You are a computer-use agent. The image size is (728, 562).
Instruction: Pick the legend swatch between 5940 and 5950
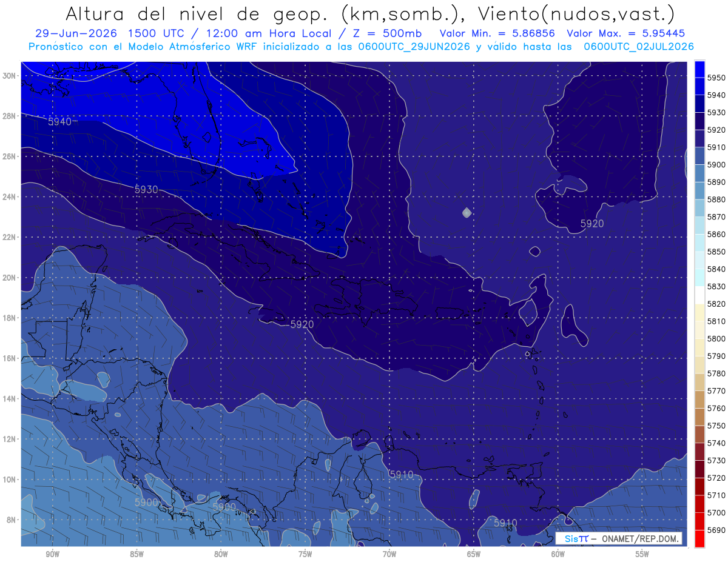699,85
